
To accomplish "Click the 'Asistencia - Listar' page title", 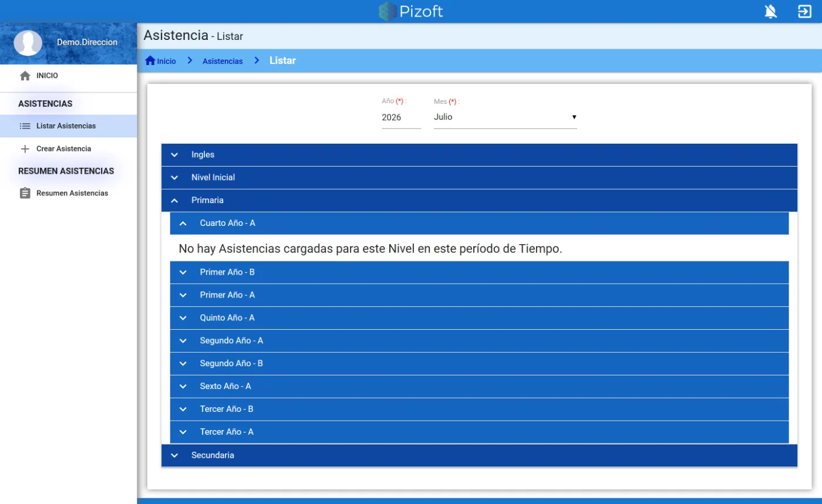I will click(193, 36).
